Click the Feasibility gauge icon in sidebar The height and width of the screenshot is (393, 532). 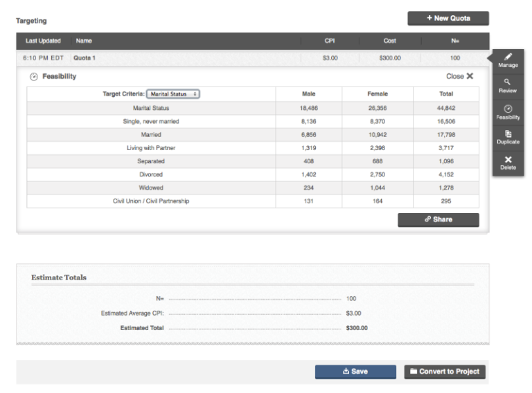(x=508, y=109)
